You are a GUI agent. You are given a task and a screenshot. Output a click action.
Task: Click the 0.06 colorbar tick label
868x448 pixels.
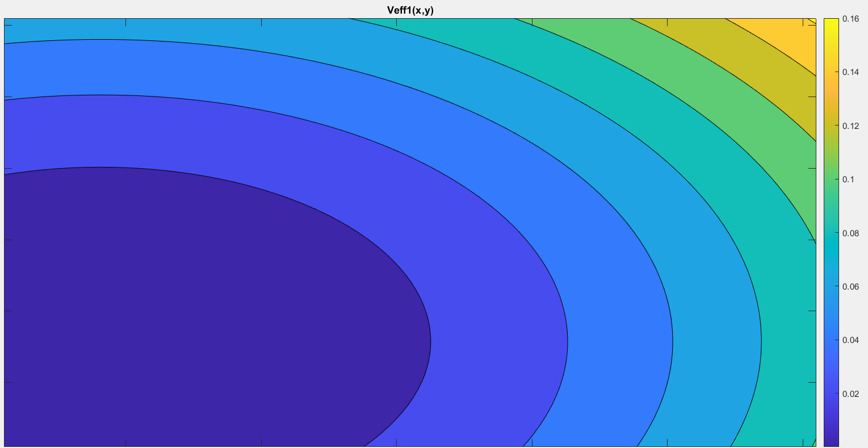point(850,287)
